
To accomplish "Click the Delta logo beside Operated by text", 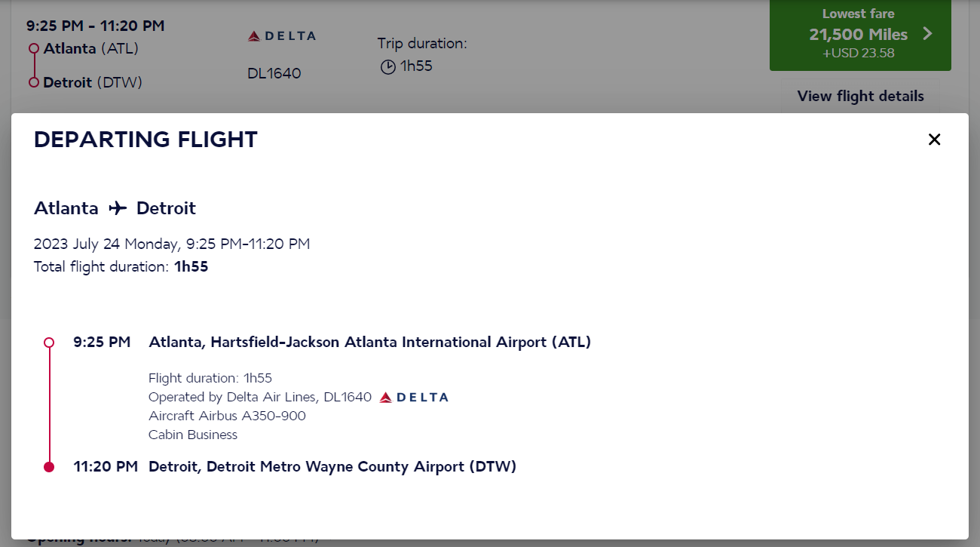I will coord(412,396).
